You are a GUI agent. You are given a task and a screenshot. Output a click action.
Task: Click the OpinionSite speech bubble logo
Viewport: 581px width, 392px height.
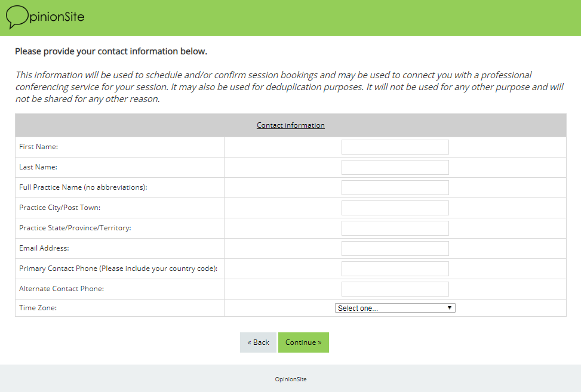pos(45,17)
